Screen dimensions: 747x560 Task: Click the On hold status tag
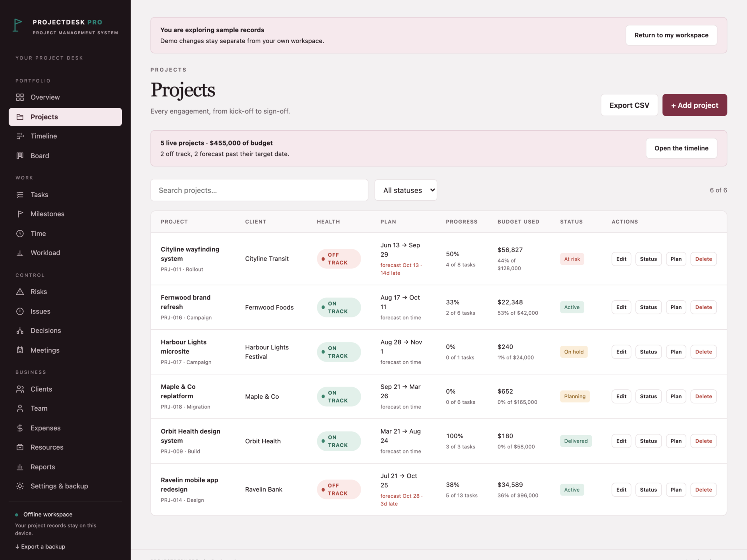coord(574,352)
